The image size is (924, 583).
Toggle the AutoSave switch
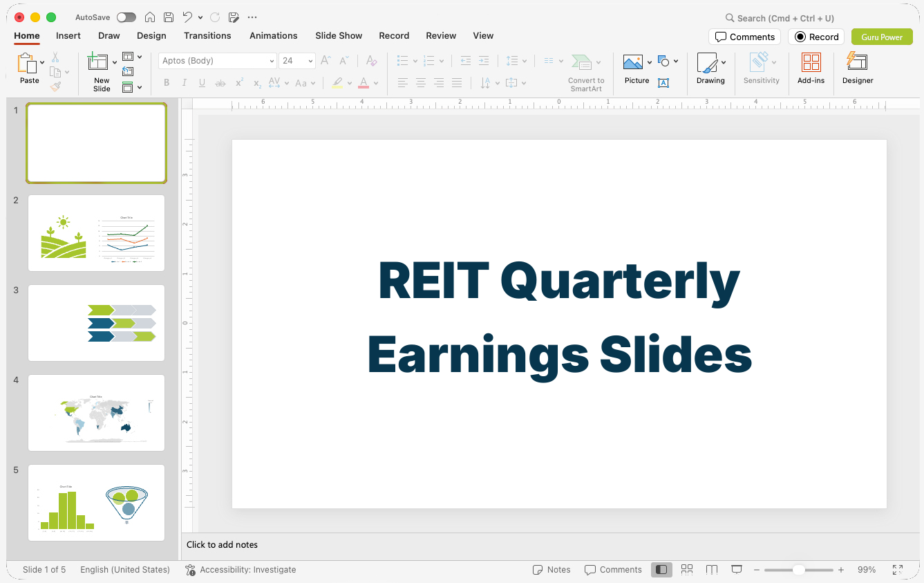pos(126,17)
